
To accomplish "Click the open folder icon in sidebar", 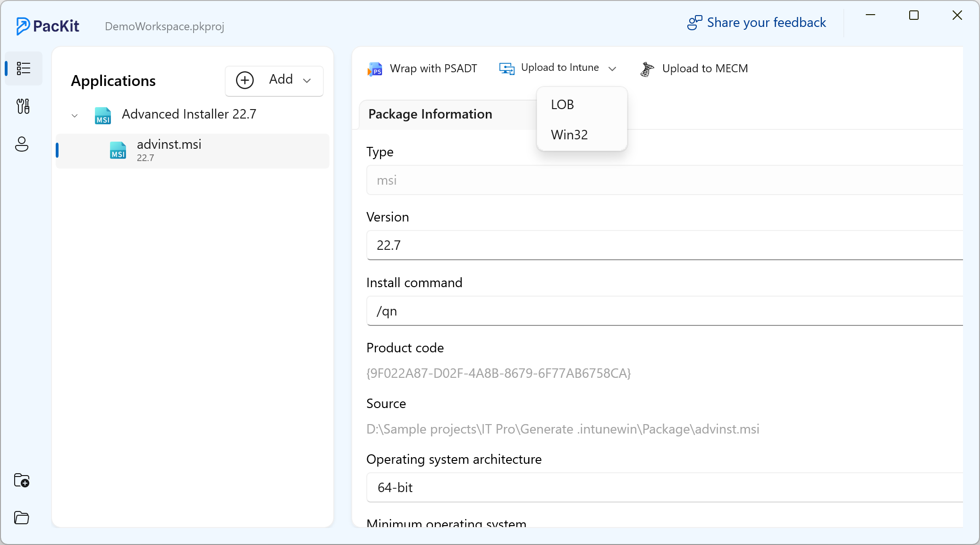I will click(x=22, y=518).
